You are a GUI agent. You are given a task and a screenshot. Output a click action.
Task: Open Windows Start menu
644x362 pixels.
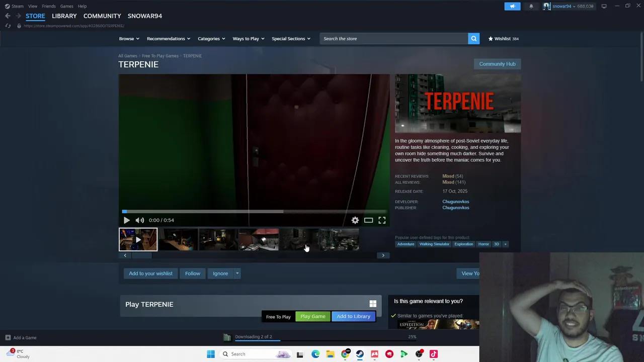tap(211, 354)
